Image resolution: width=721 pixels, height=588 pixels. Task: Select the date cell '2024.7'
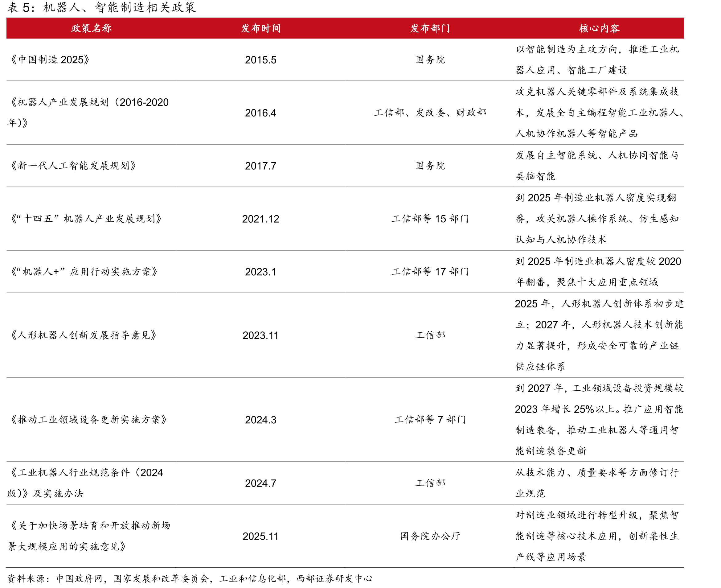click(260, 483)
